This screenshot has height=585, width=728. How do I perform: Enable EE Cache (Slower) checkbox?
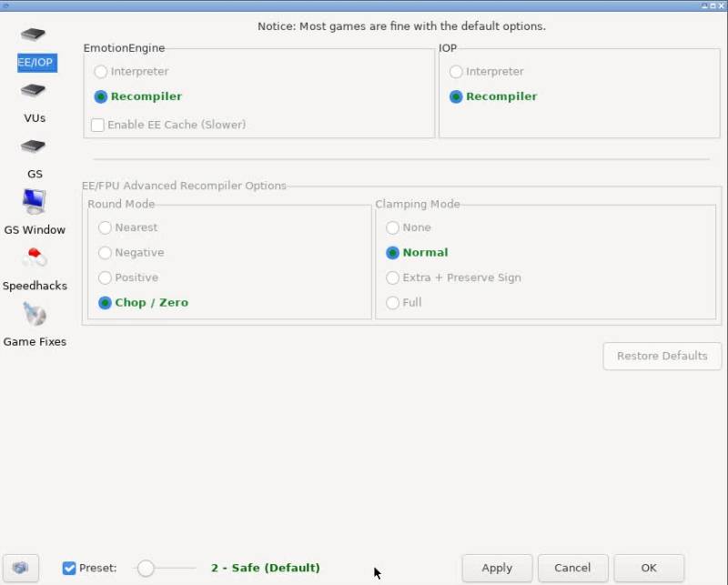tap(97, 125)
